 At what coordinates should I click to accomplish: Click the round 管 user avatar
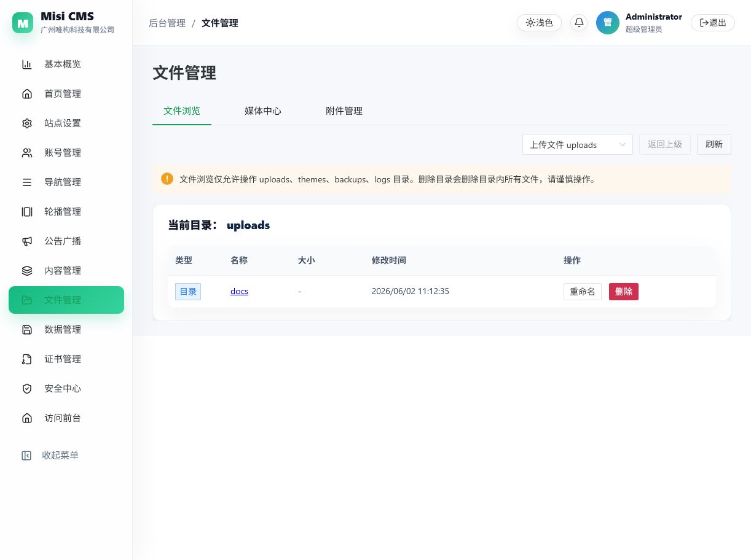pyautogui.click(x=608, y=23)
